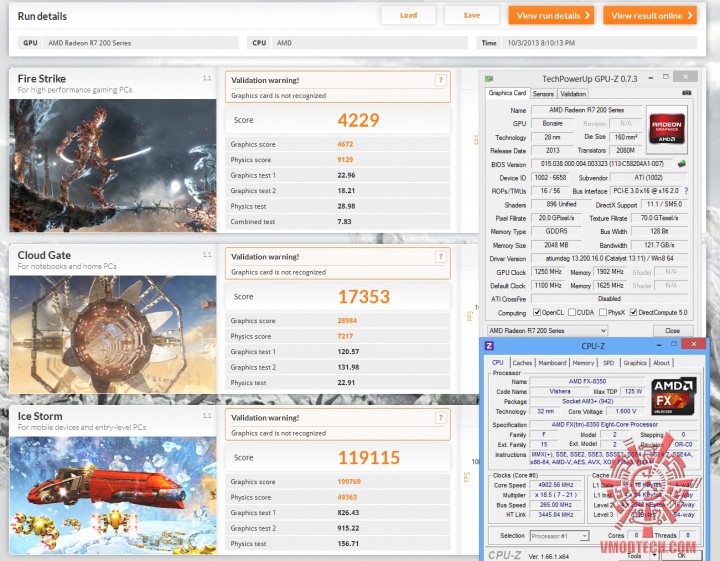
Task: Click the AMD FX logo in CPU-Z
Action: tap(673, 396)
